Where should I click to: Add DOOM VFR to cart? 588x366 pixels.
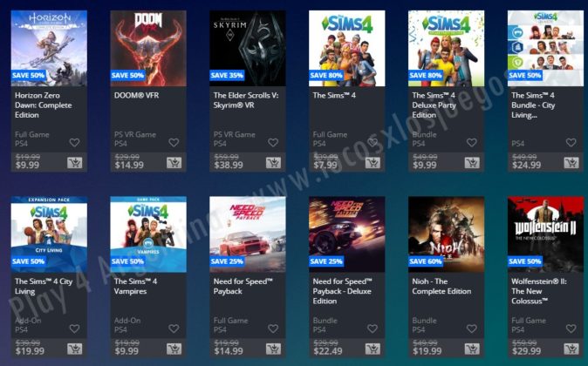point(174,163)
